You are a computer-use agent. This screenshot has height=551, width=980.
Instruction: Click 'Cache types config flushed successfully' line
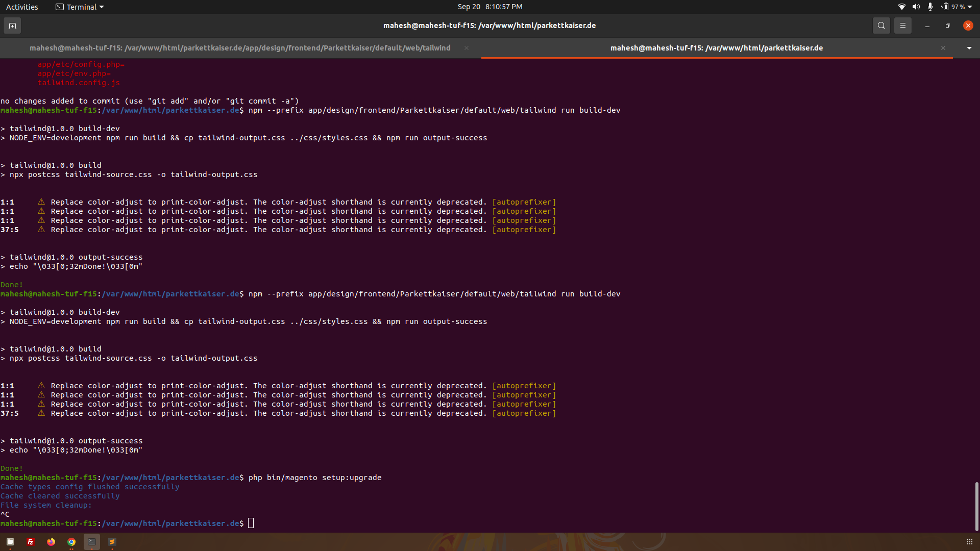[x=90, y=487]
